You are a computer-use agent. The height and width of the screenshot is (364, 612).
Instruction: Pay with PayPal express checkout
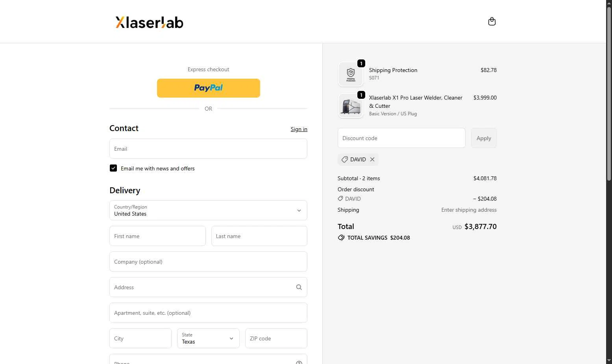click(209, 88)
